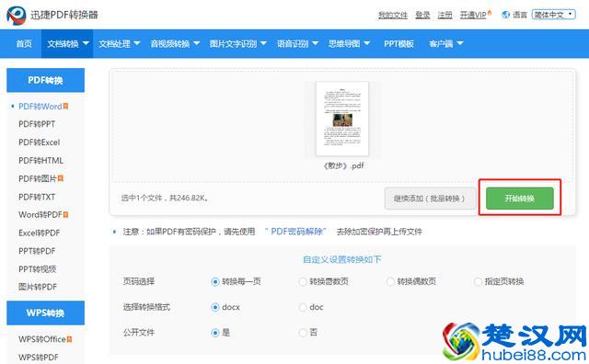Select PPT转视频 in sidebar
The image size is (589, 364).
click(x=37, y=268)
